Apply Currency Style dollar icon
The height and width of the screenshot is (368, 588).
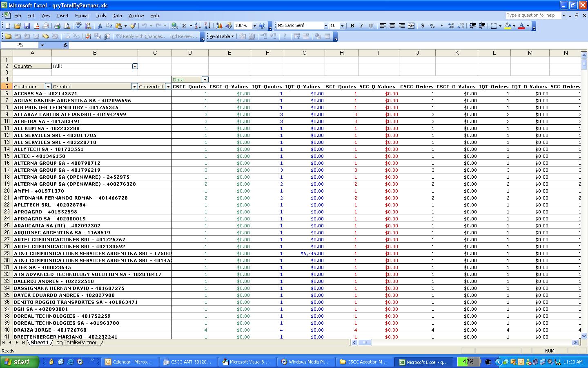pos(423,26)
